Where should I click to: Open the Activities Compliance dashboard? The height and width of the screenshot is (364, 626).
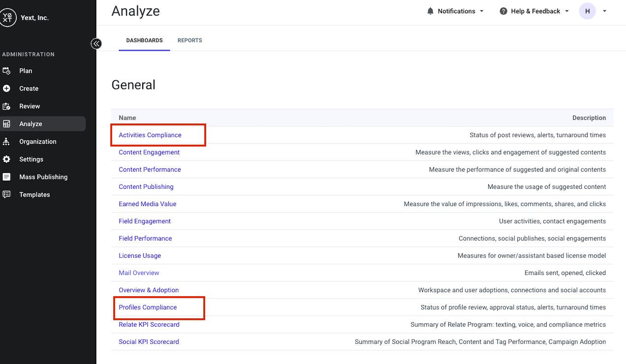pos(150,135)
